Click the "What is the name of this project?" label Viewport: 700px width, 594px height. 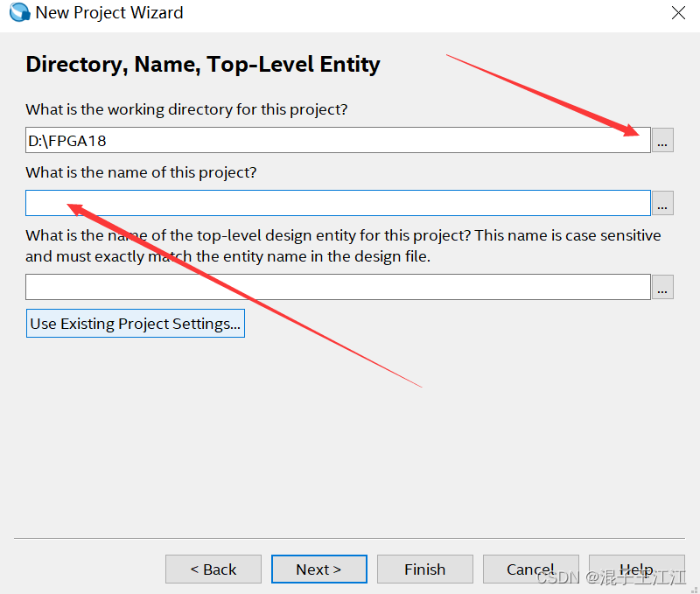[141, 173]
